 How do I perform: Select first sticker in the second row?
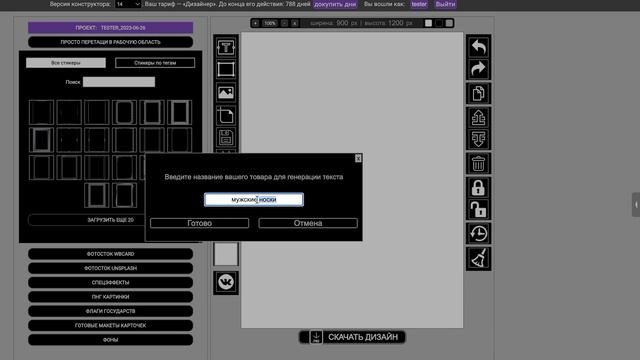coord(41,140)
